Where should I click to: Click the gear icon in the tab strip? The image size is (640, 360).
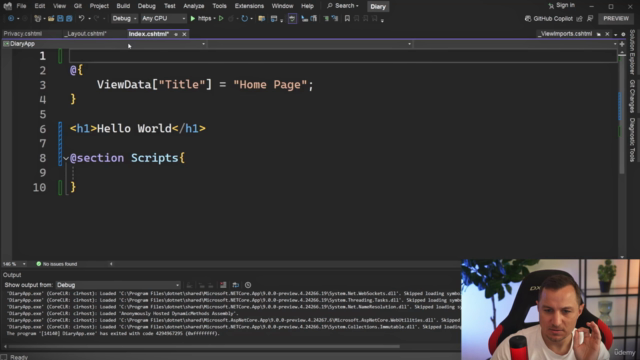(623, 34)
